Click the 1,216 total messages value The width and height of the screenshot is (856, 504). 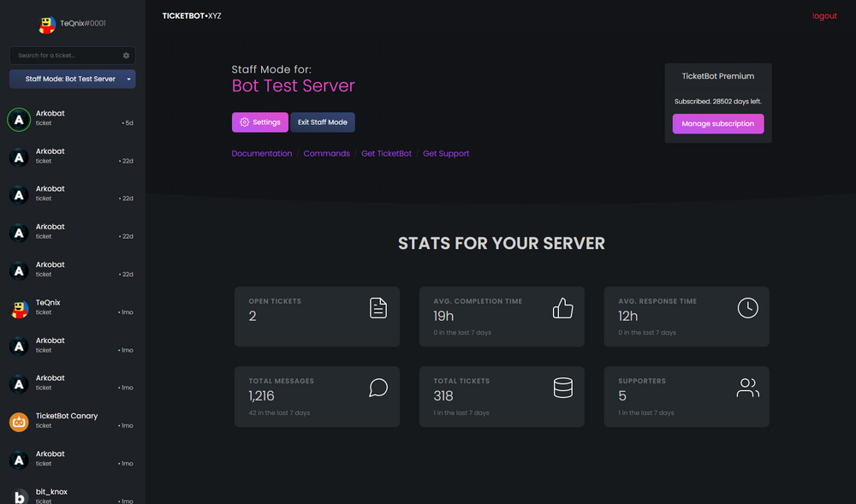click(x=261, y=396)
